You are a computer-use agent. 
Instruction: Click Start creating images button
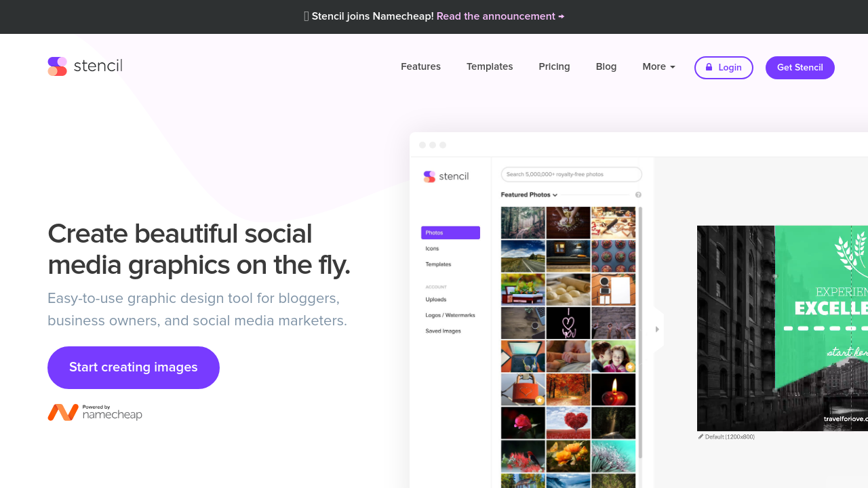pyautogui.click(x=134, y=367)
